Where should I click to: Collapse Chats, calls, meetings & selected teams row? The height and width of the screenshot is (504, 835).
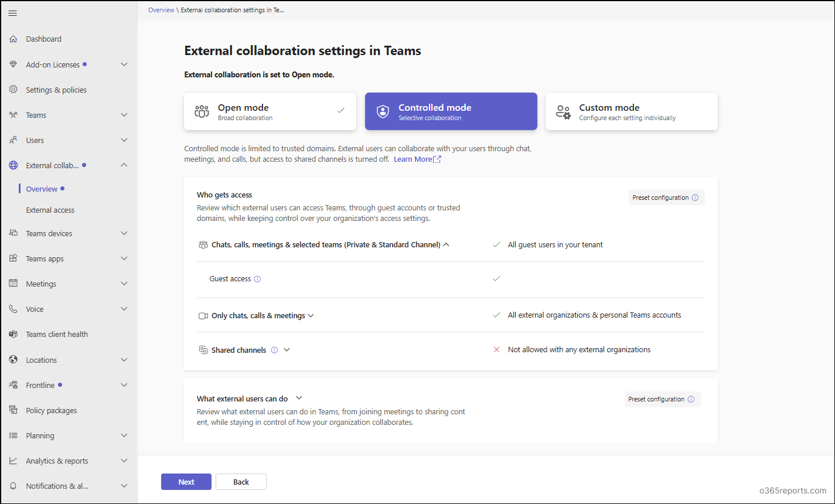(x=447, y=244)
